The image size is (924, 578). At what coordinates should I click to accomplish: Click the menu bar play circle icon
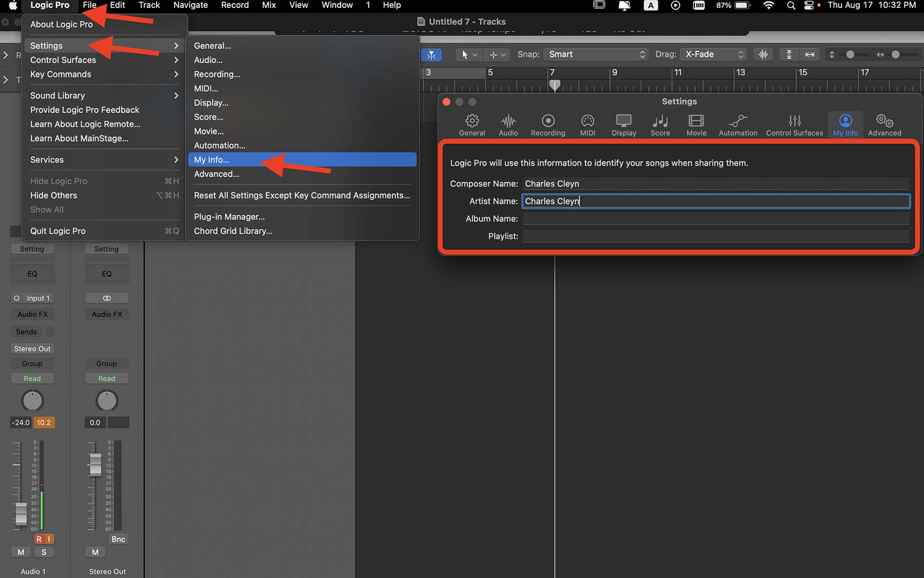[676, 6]
